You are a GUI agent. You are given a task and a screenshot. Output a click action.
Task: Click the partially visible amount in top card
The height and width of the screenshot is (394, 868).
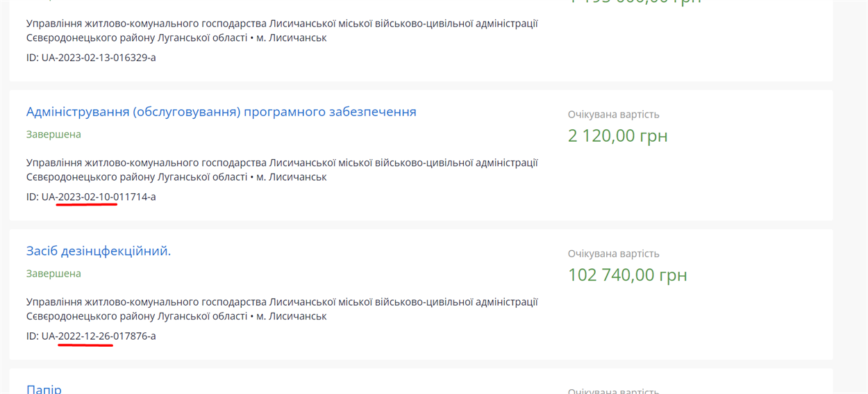click(635, 2)
